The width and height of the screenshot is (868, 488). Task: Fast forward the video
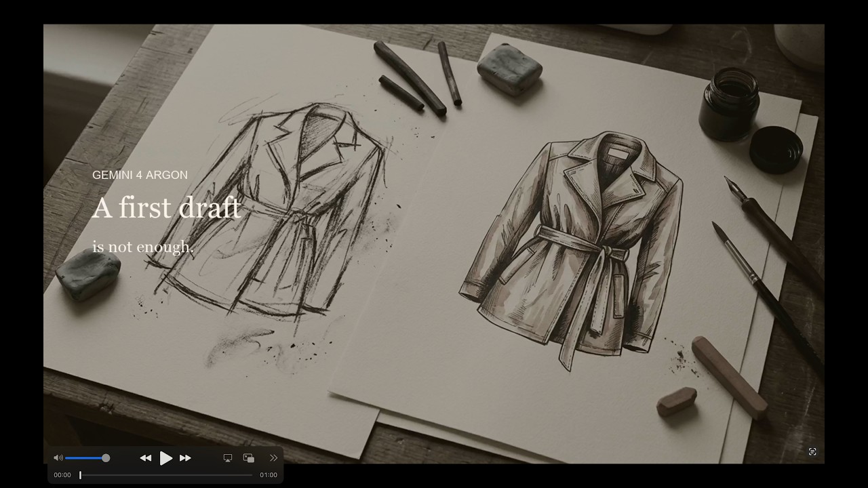pos(185,458)
